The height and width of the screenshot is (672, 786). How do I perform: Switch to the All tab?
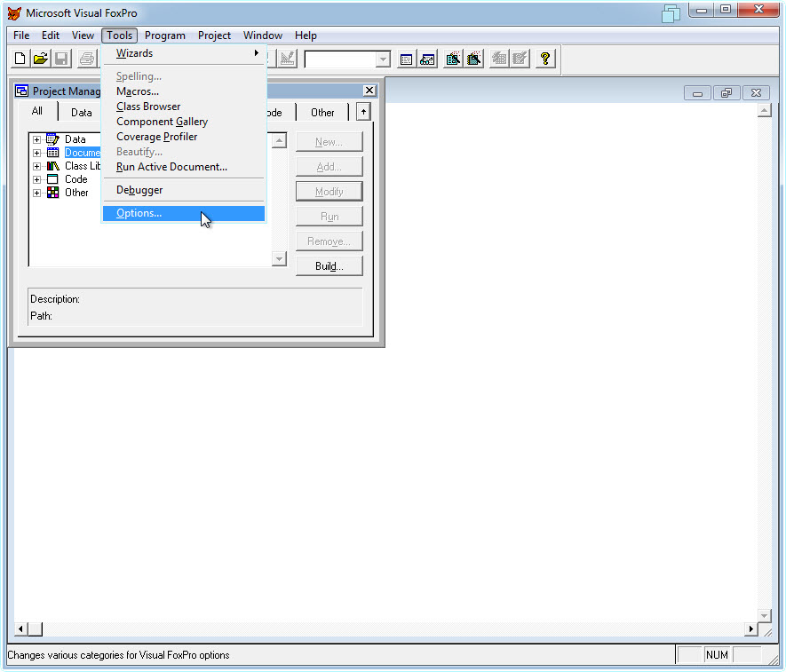[37, 111]
